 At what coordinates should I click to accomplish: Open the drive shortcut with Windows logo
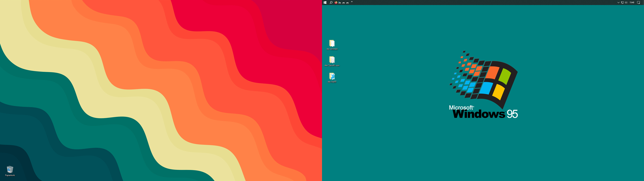340,3
